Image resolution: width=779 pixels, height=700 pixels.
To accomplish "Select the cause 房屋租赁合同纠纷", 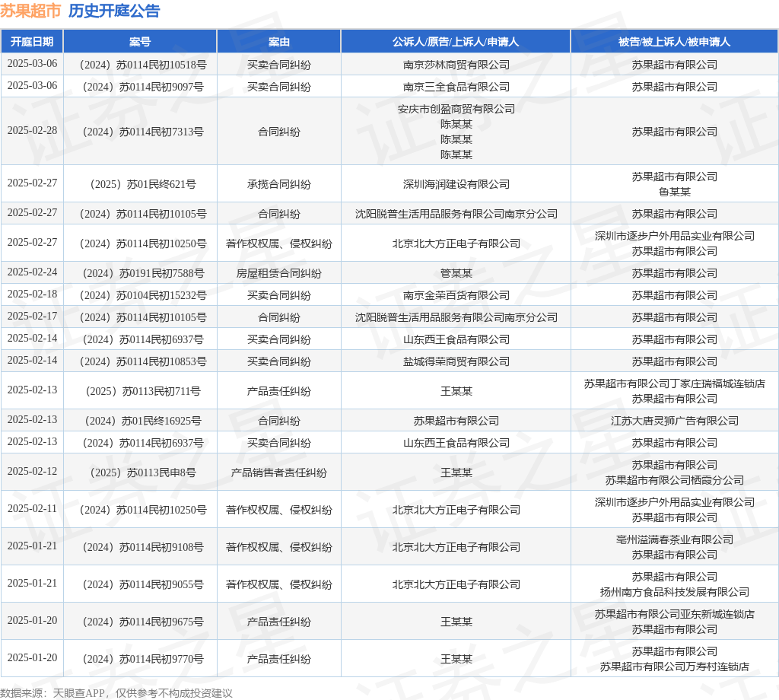I will 278,273.
